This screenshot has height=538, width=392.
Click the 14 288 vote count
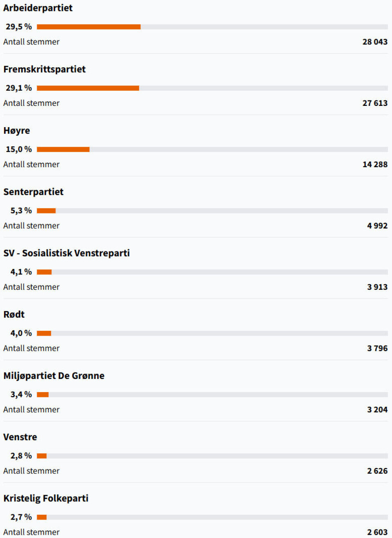(x=375, y=164)
